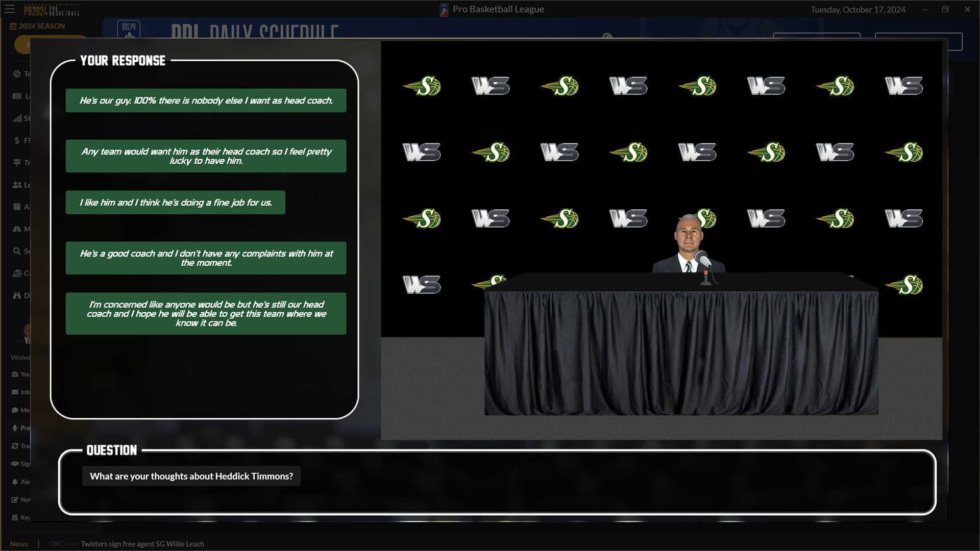Open the Stats section via bar chart icon
Viewport: 980px width, 551px height.
16,118
